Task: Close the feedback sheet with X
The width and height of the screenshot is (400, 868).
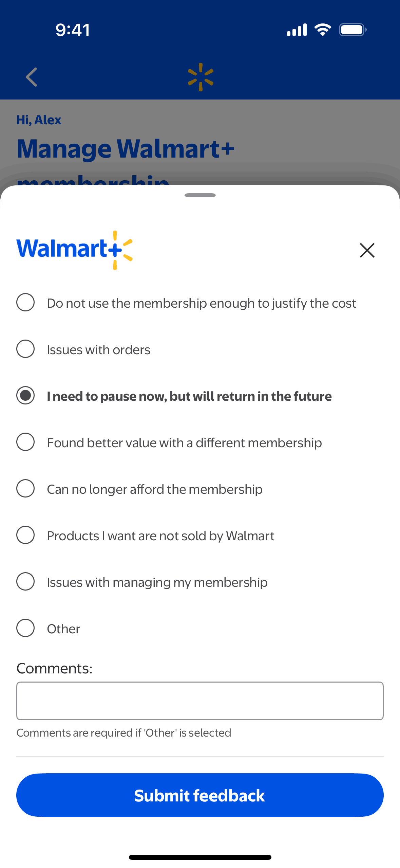Action: tap(367, 250)
